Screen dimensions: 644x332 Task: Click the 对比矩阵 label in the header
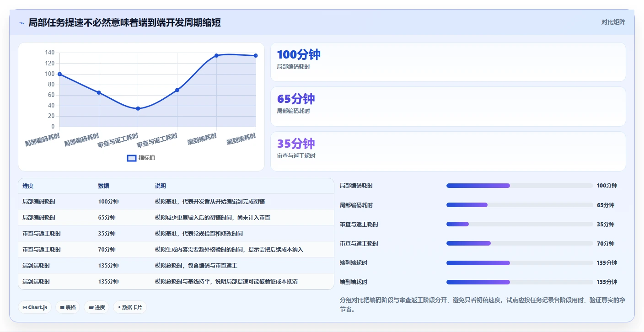click(613, 22)
